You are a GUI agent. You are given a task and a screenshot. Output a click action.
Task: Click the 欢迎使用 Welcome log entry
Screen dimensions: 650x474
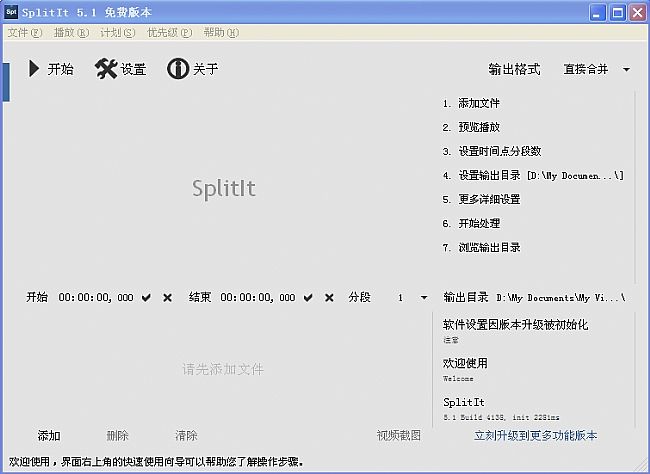465,369
